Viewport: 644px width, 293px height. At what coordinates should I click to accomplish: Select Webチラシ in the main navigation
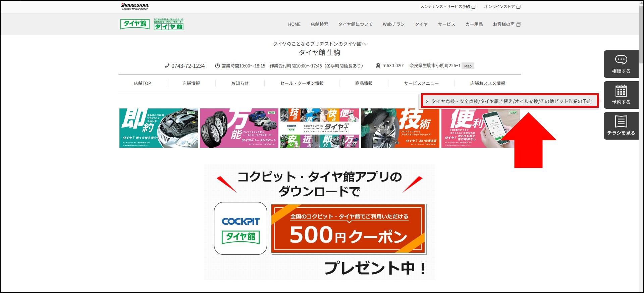click(393, 24)
